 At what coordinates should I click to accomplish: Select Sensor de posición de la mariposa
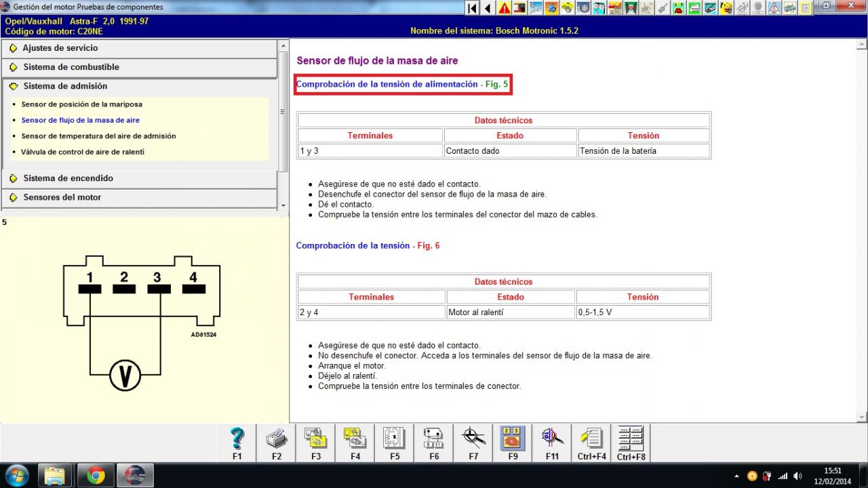(x=81, y=104)
